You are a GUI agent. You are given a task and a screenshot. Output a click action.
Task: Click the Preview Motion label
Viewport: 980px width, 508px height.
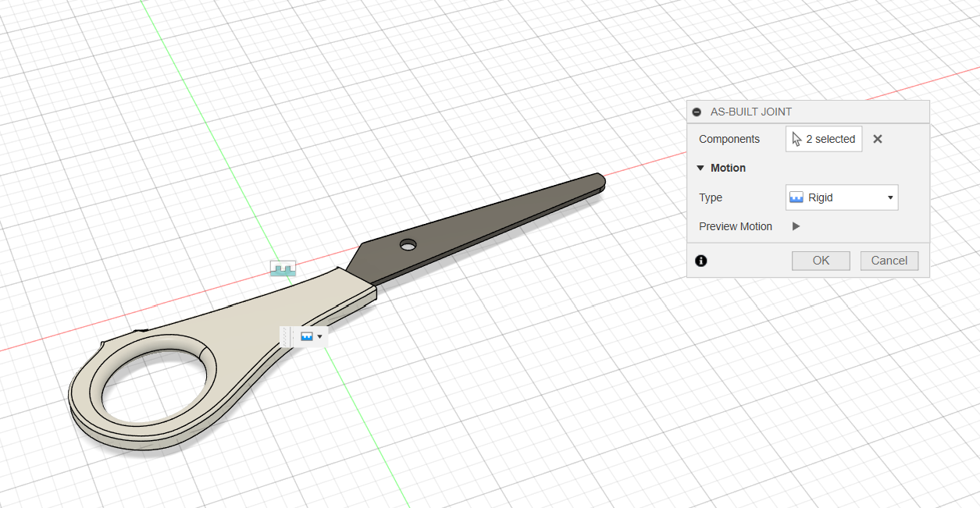pyautogui.click(x=736, y=226)
